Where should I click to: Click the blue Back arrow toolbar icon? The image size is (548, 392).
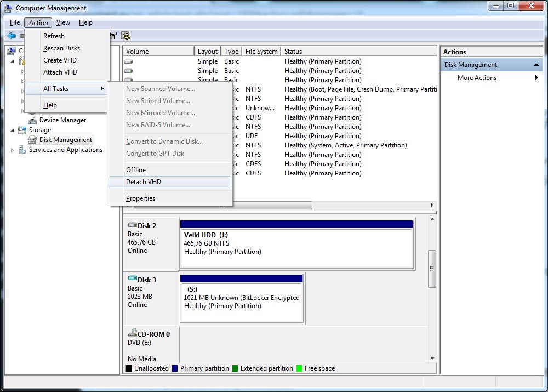click(12, 36)
